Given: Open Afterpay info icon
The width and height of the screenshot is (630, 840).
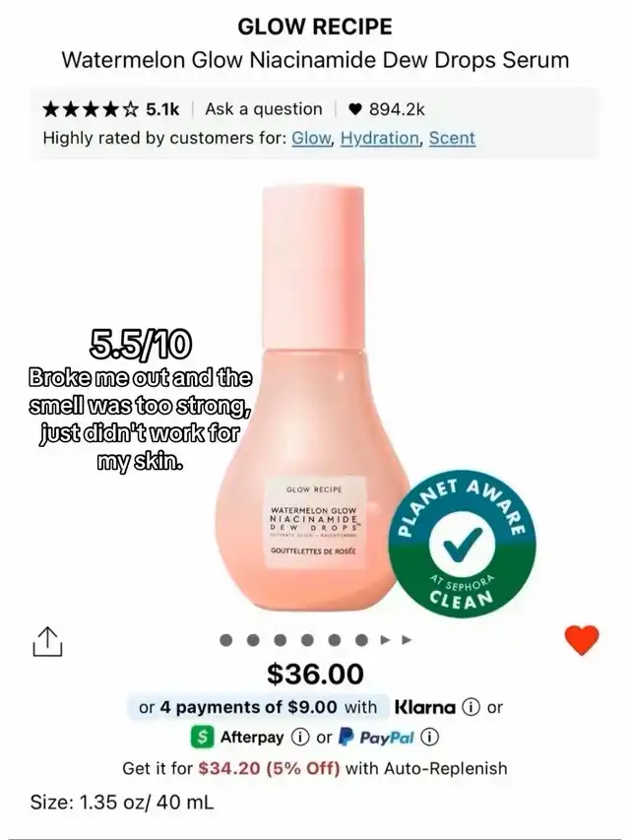Looking at the screenshot, I should [298, 738].
